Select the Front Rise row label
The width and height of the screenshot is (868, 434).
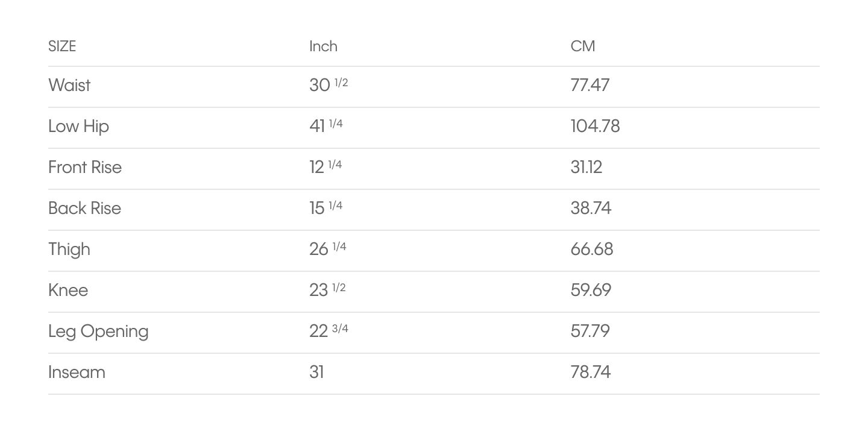(x=85, y=167)
